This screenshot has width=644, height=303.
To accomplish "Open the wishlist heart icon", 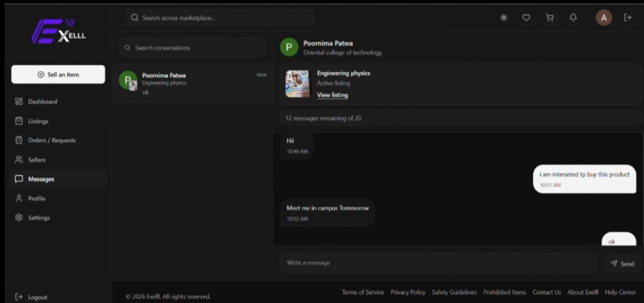I will [526, 18].
